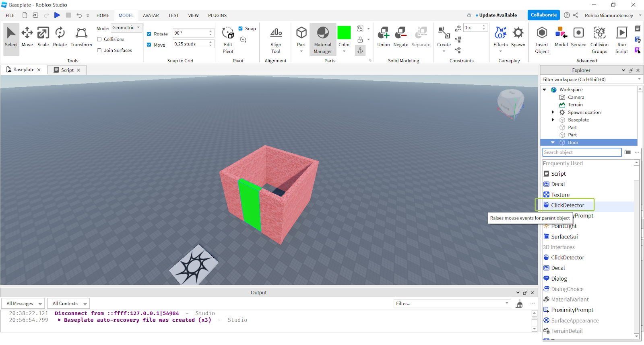Start the playtest with Play icon
This screenshot has width=644, height=345.
57,15
